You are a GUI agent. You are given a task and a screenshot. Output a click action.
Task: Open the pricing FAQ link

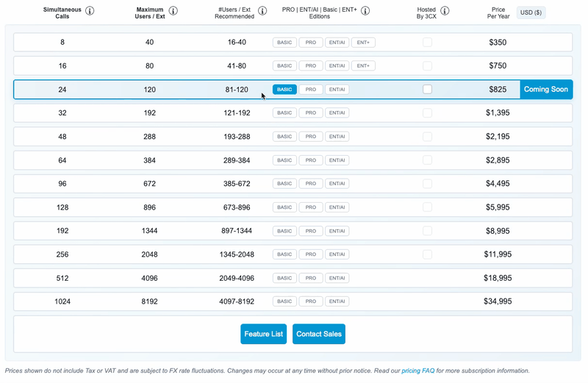(418, 371)
